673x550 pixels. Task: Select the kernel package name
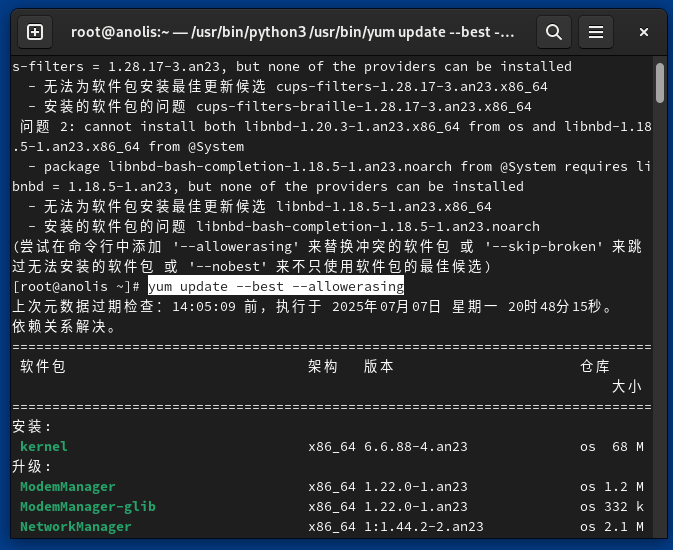click(44, 446)
